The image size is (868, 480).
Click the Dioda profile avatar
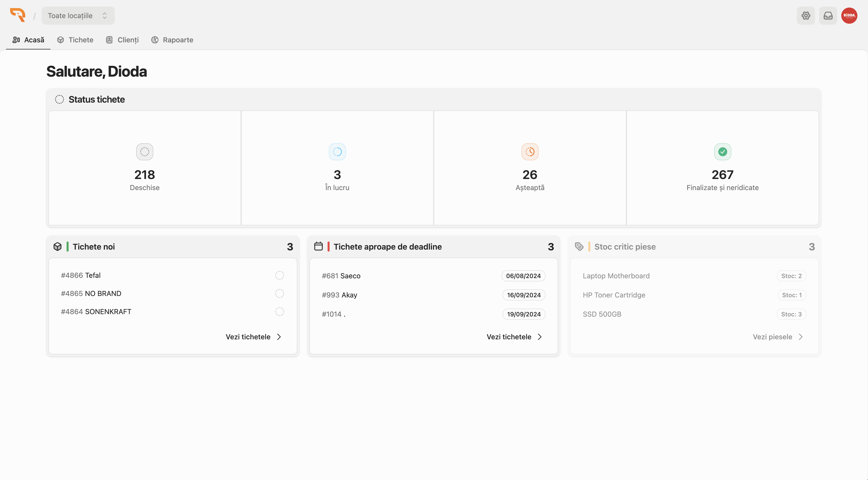tap(849, 15)
